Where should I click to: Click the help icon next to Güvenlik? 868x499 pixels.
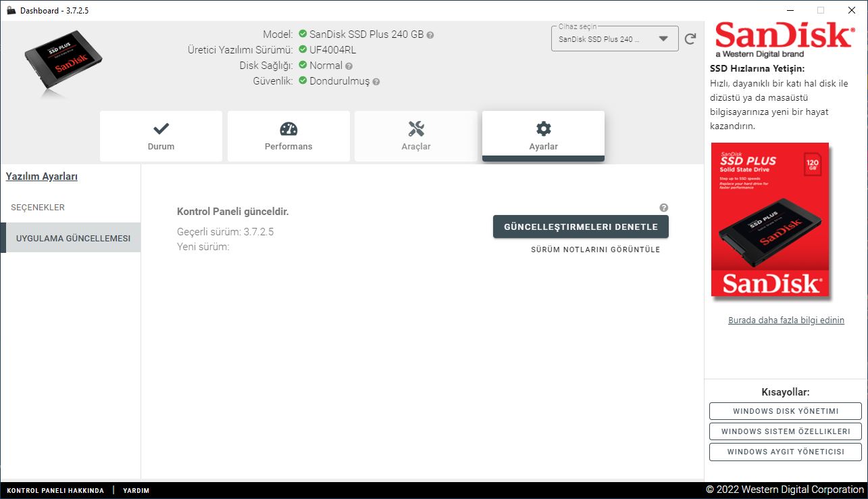[376, 82]
